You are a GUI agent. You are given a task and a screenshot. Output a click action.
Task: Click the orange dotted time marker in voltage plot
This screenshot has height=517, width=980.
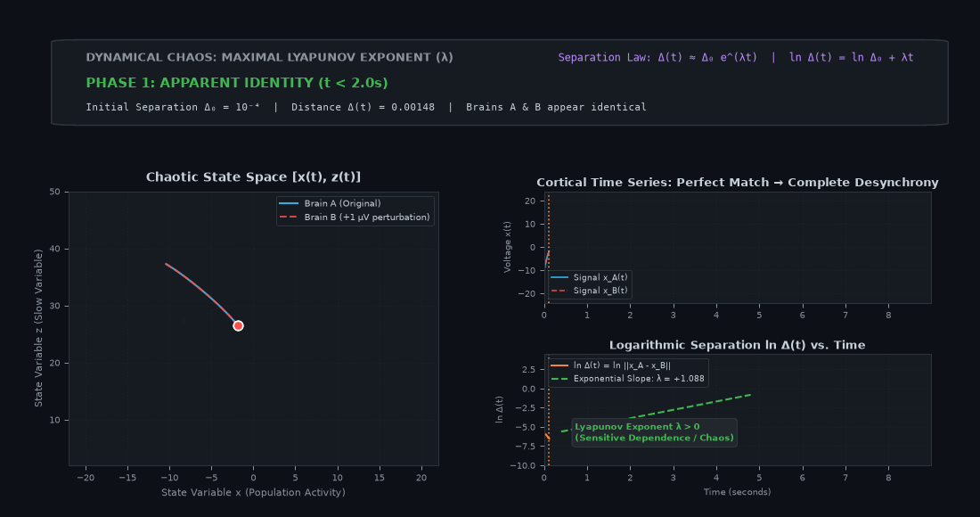pyautogui.click(x=549, y=248)
